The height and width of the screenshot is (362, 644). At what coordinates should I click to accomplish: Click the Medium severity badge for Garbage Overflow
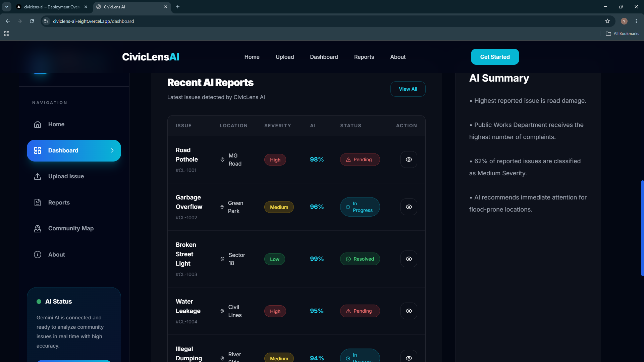(x=279, y=207)
